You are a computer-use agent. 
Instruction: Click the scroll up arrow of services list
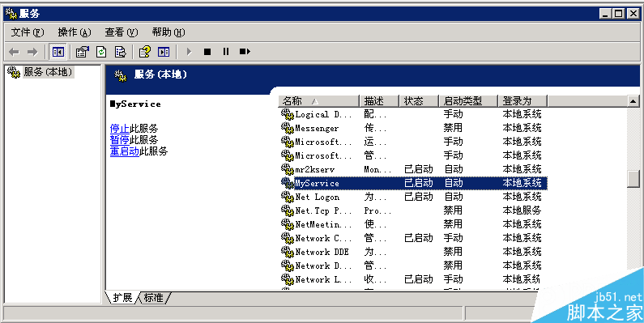click(x=633, y=101)
